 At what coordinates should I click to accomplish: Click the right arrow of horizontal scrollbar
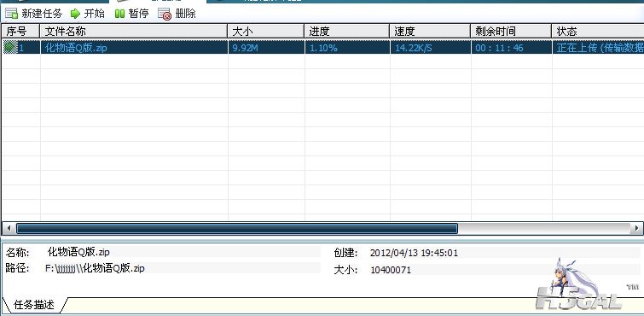636,228
